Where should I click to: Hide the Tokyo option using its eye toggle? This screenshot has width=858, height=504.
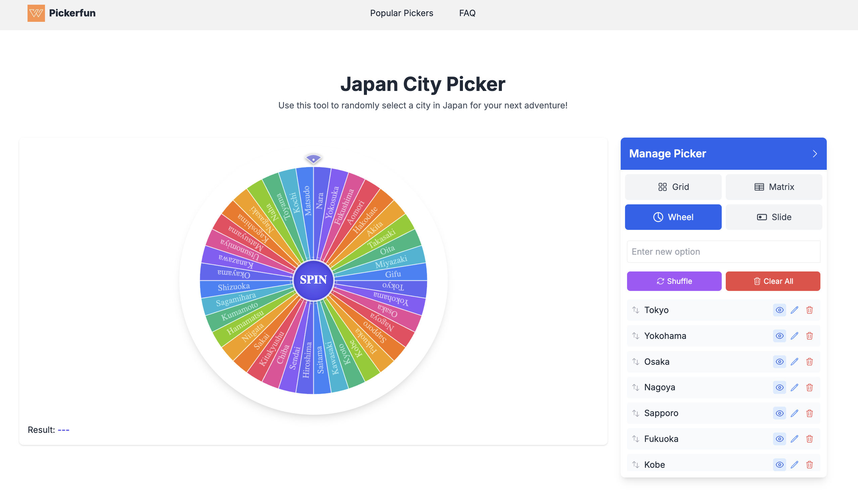point(779,310)
